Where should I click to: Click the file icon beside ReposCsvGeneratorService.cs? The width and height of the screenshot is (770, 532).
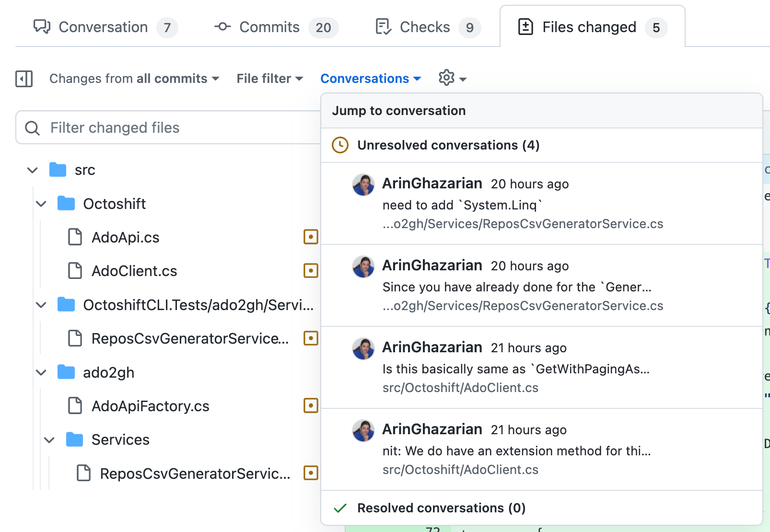coord(75,338)
